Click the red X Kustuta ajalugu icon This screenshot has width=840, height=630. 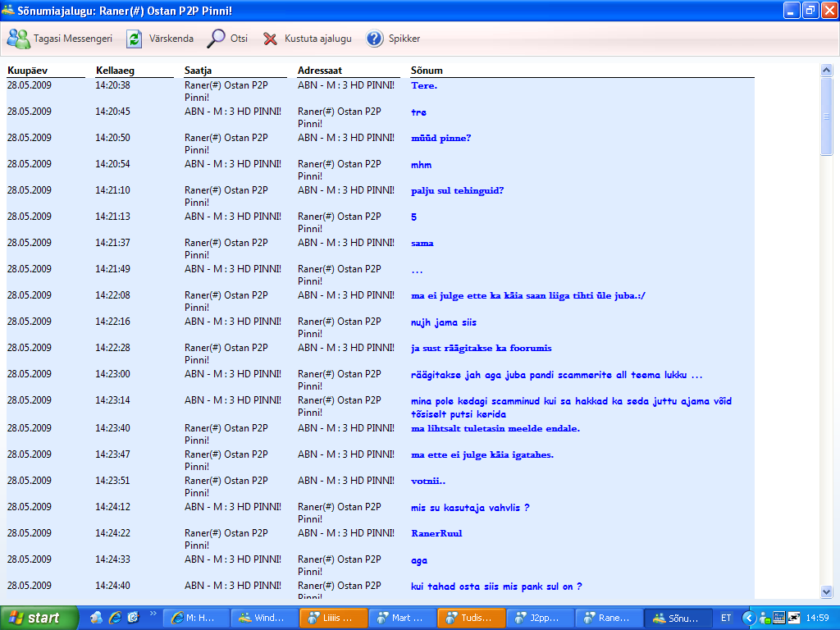[270, 39]
